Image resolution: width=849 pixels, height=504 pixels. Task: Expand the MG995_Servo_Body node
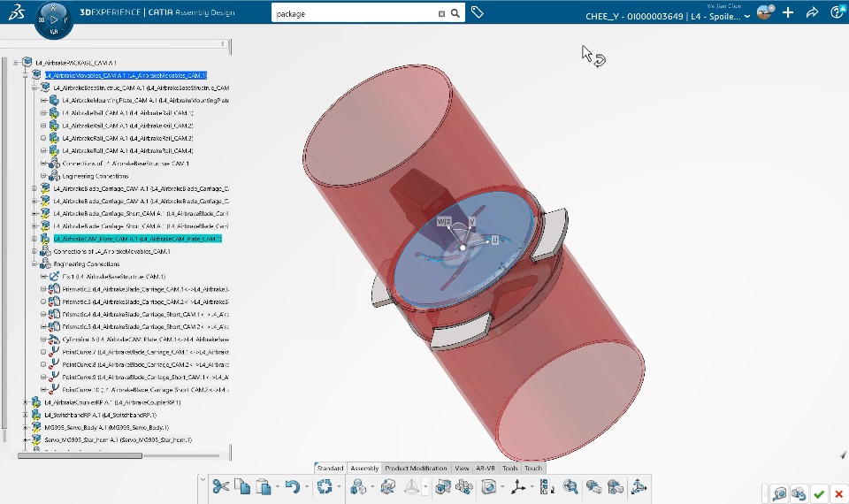[x=26, y=427]
